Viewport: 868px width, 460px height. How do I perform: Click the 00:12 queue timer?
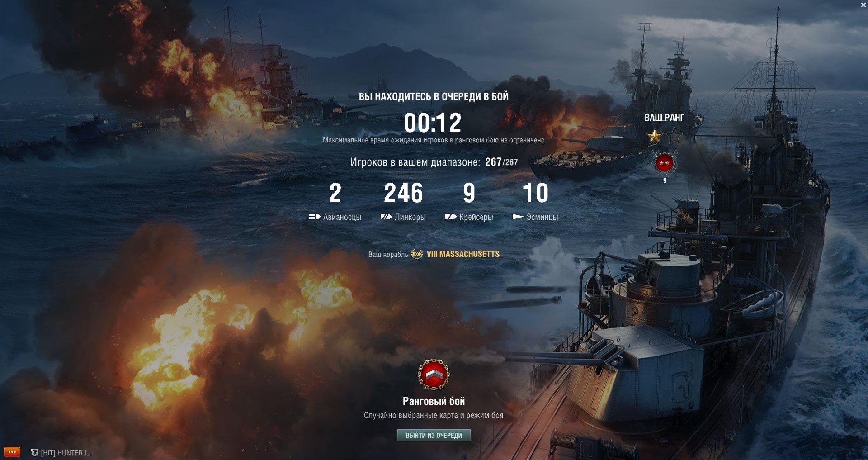pos(433,123)
